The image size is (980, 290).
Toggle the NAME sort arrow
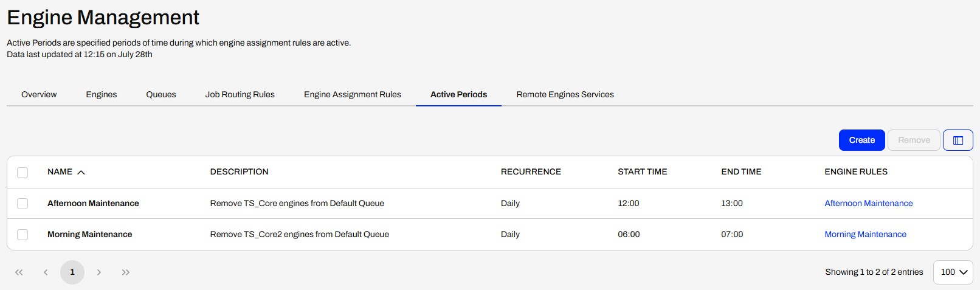tap(81, 172)
